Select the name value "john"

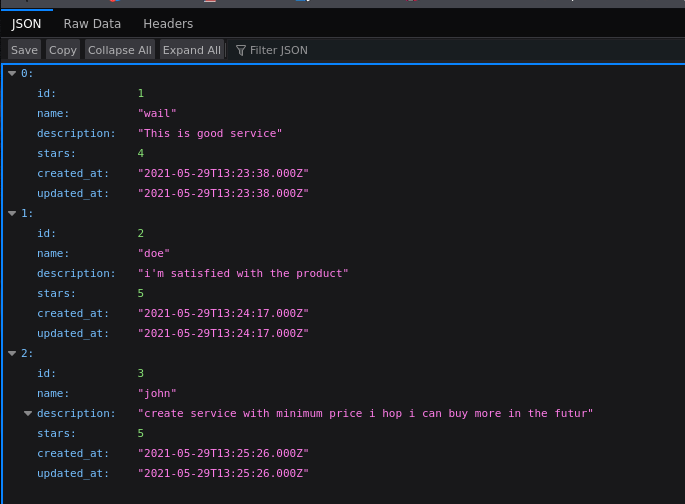[157, 393]
